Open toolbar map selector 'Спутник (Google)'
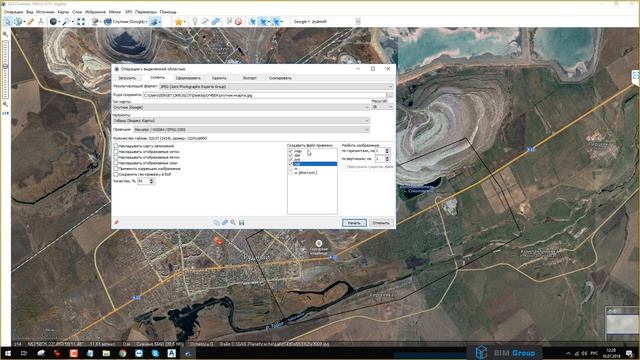This screenshot has height=360, width=640. 125,22
